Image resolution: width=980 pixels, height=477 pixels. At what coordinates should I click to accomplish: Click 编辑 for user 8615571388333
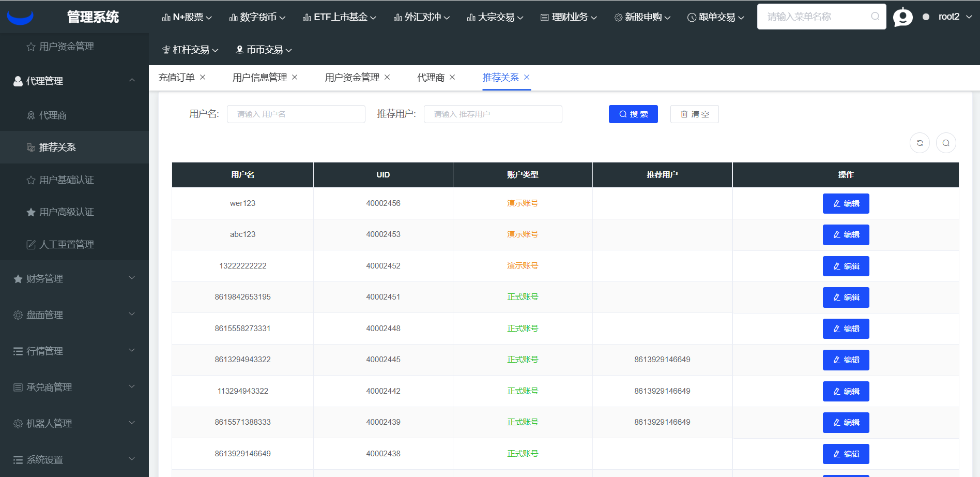pos(846,423)
